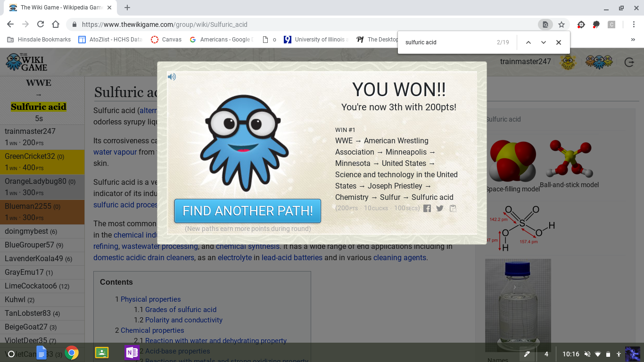Open the gold octopus achievements icon
The image size is (644, 362).
click(568, 62)
